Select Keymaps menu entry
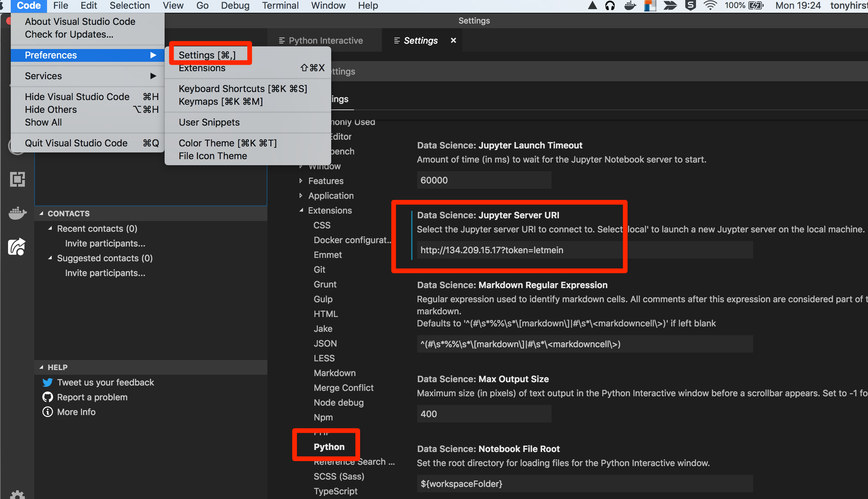 click(x=248, y=101)
